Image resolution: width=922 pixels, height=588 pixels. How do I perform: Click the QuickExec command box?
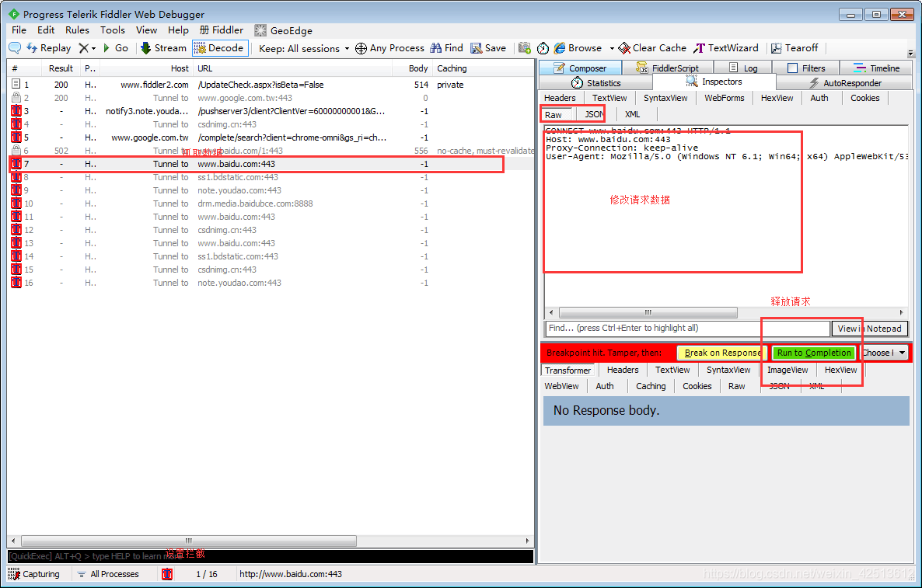coord(271,555)
